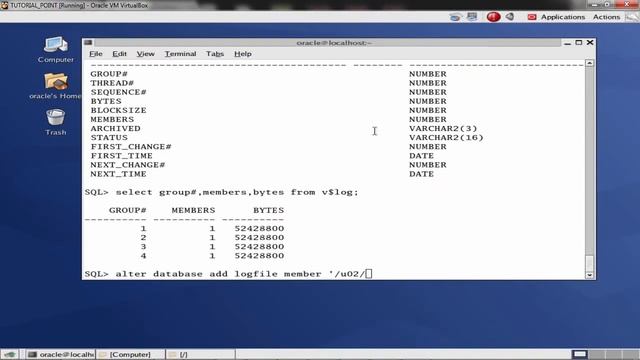Click the THREAD# column name row

[x=112, y=83]
